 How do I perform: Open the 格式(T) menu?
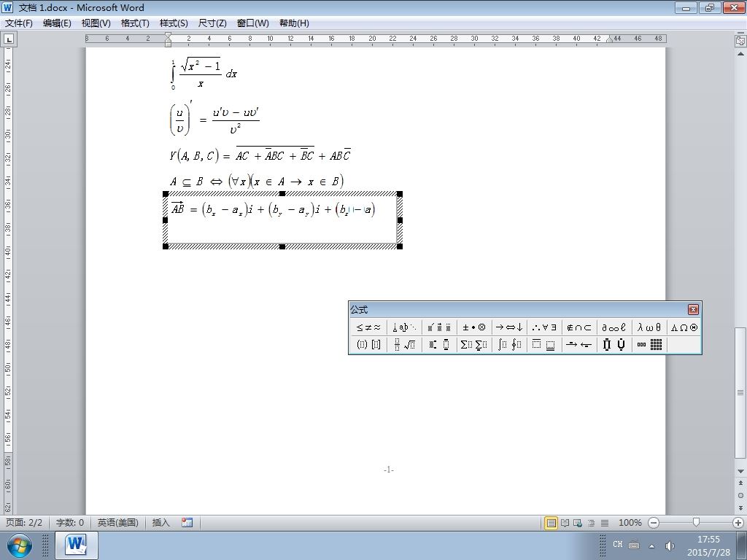135,23
